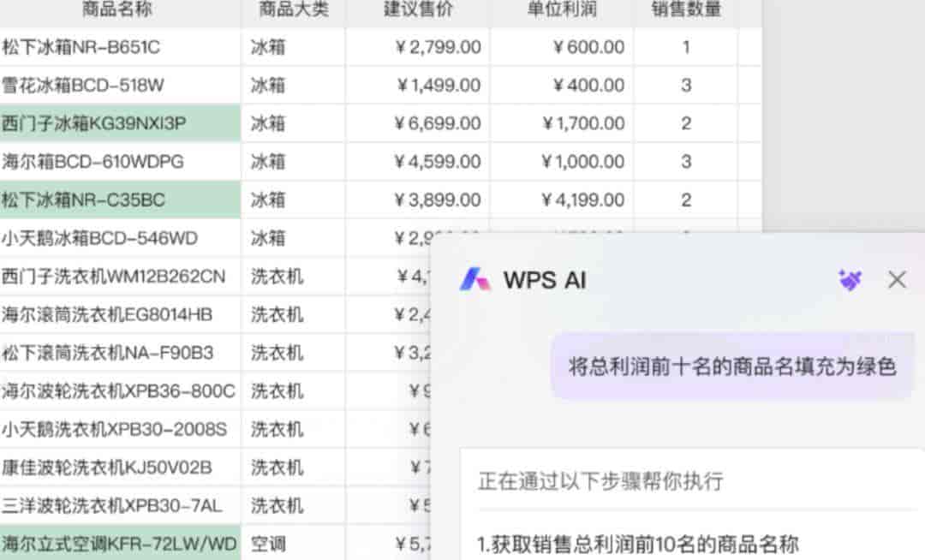Click quantity cell in 松下冰箱NR-B651C row
The image size is (925, 560).
(685, 47)
